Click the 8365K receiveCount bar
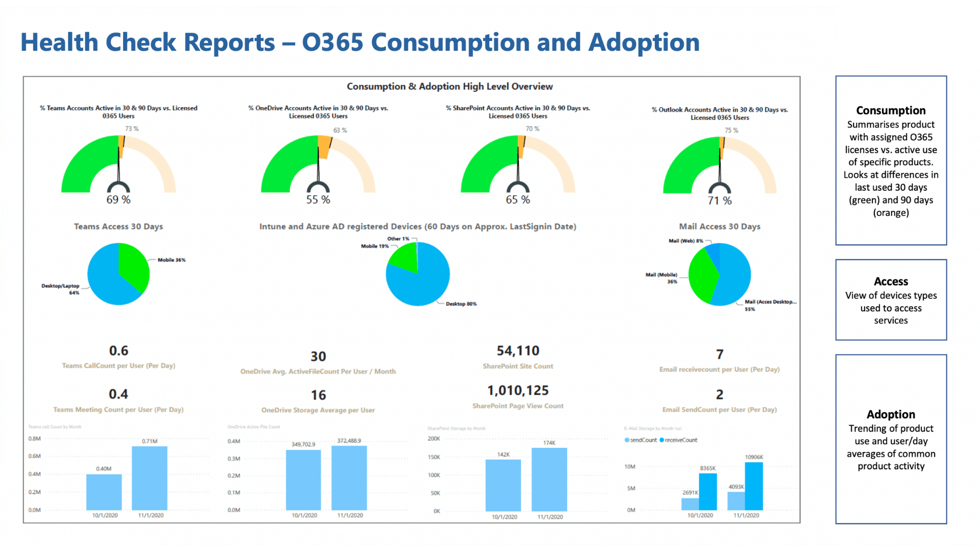980x551 pixels. (708, 492)
